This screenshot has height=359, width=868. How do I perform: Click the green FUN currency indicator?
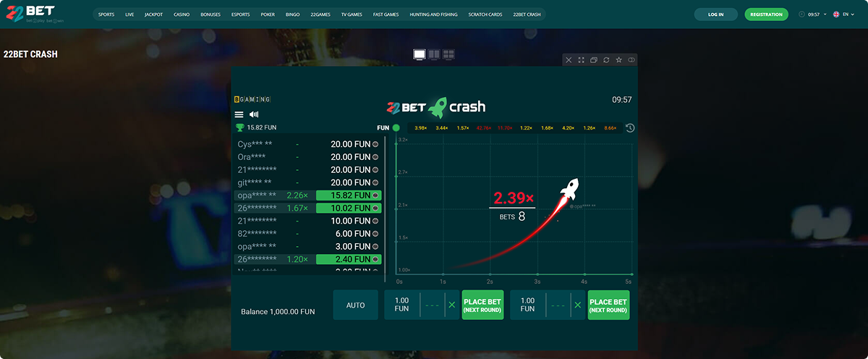[x=396, y=128]
